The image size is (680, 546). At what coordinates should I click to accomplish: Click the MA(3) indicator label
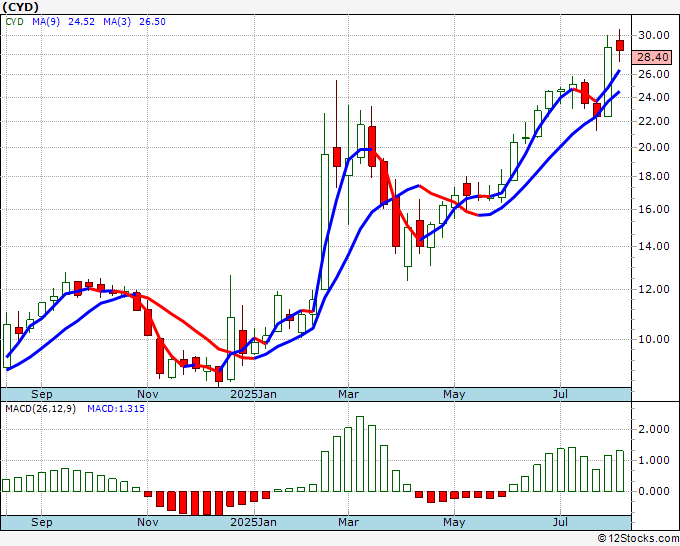pyautogui.click(x=117, y=22)
